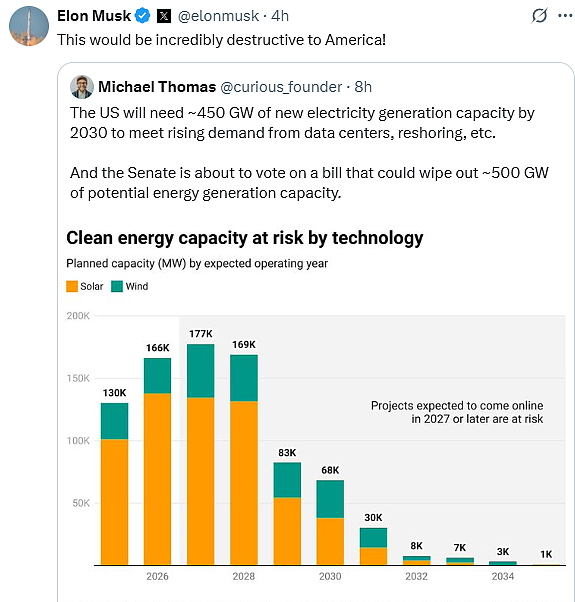Click the Grok slashed-circle icon

click(539, 16)
